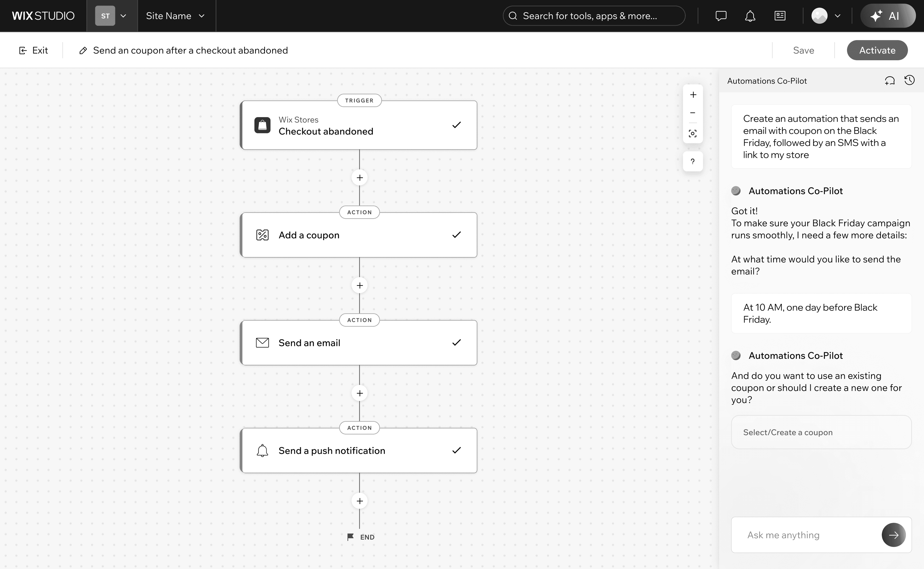
Task: Add a step after Add a coupon
Action: coord(359,285)
